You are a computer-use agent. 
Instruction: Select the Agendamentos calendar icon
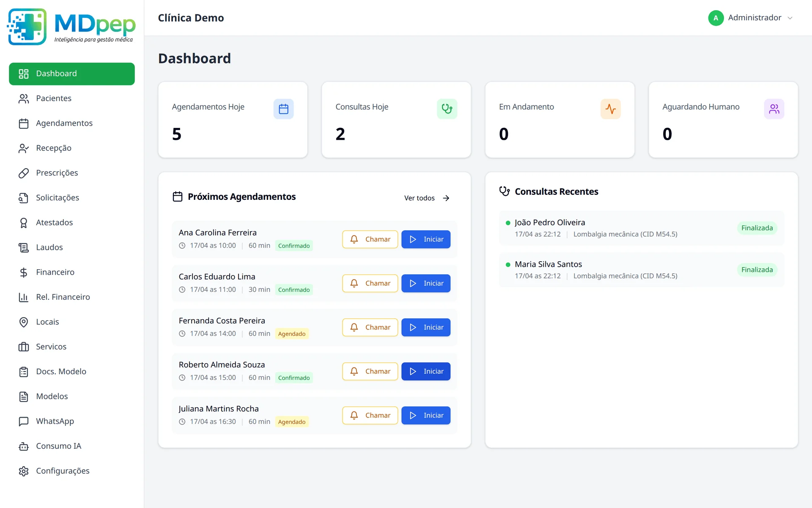24,123
